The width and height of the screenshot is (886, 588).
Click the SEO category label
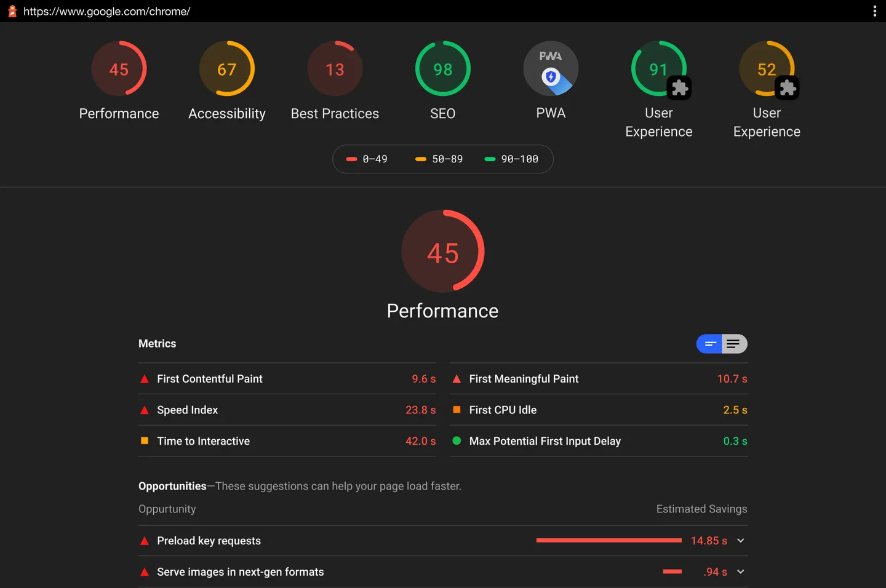(x=443, y=114)
